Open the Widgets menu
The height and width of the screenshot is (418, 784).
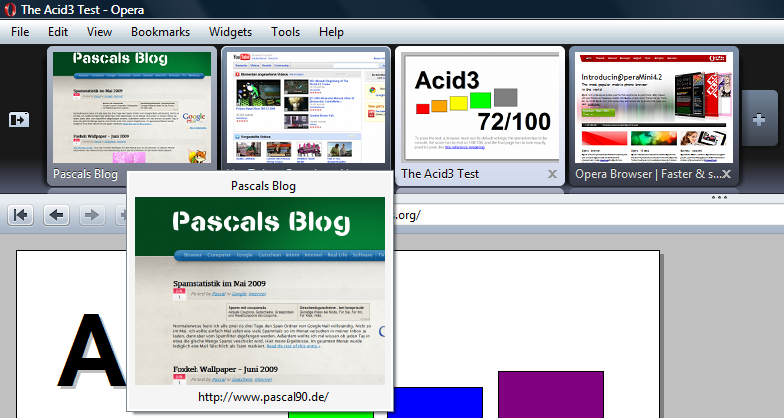(230, 32)
